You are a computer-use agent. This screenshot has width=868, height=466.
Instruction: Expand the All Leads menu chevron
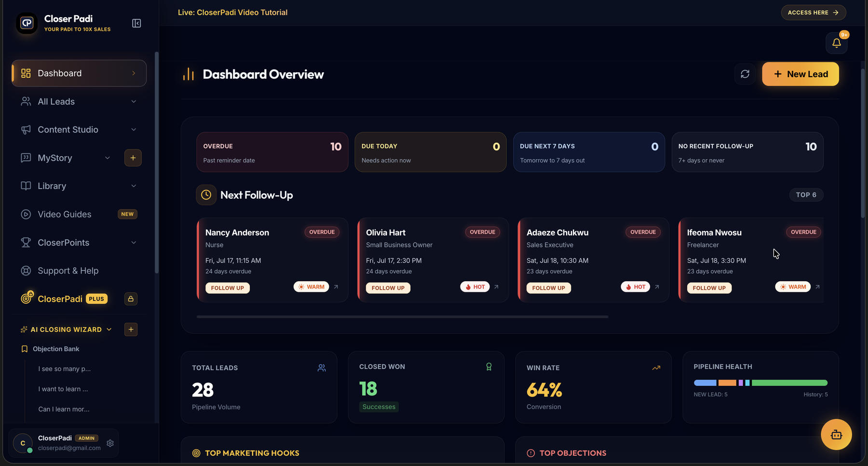pyautogui.click(x=134, y=101)
